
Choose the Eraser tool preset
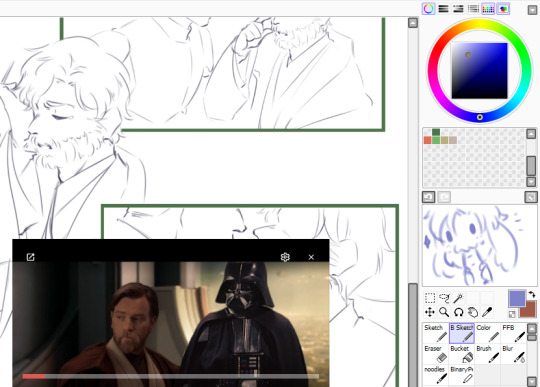(x=435, y=354)
